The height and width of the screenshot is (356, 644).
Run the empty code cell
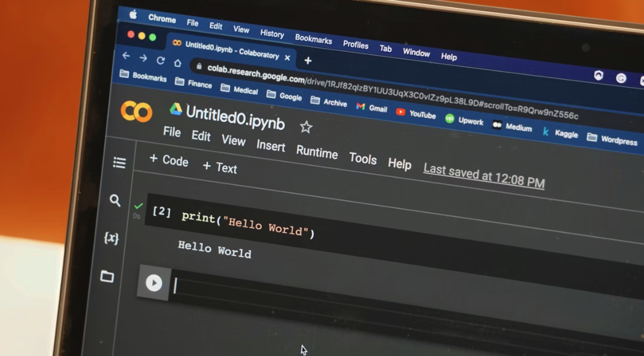coord(154,283)
